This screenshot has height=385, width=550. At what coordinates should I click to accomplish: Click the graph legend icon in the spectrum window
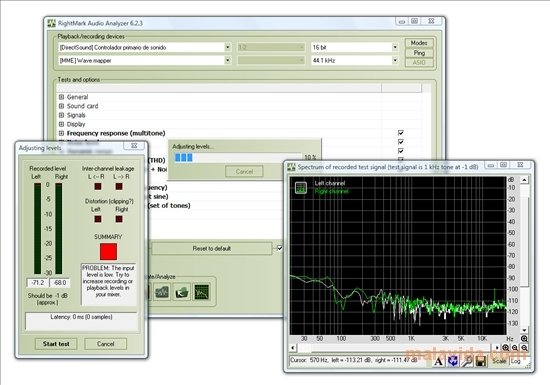[x=301, y=188]
